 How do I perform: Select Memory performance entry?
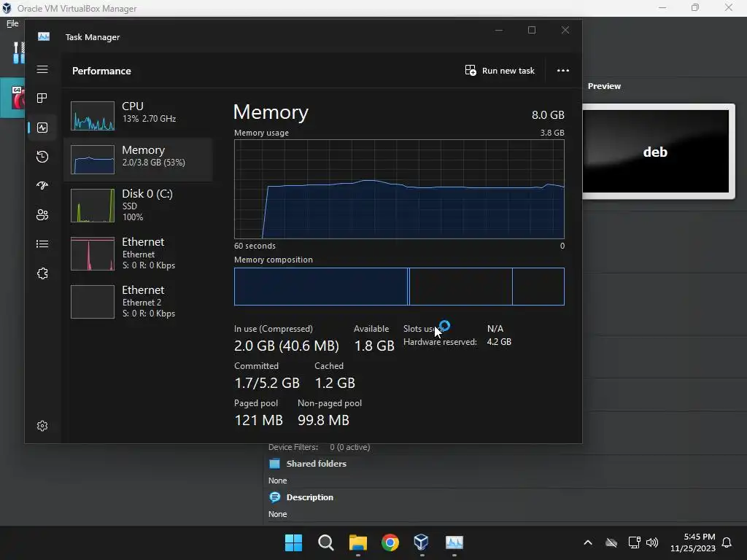pos(138,160)
